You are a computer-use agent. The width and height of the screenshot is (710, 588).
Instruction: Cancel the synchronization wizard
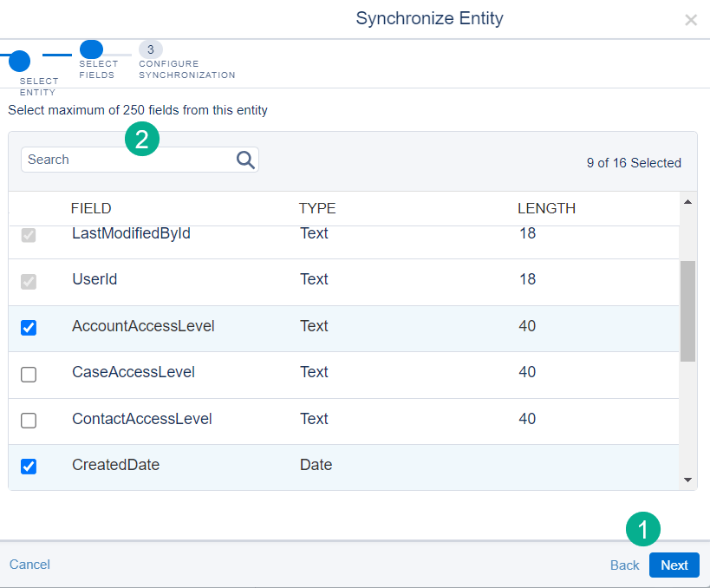point(29,565)
